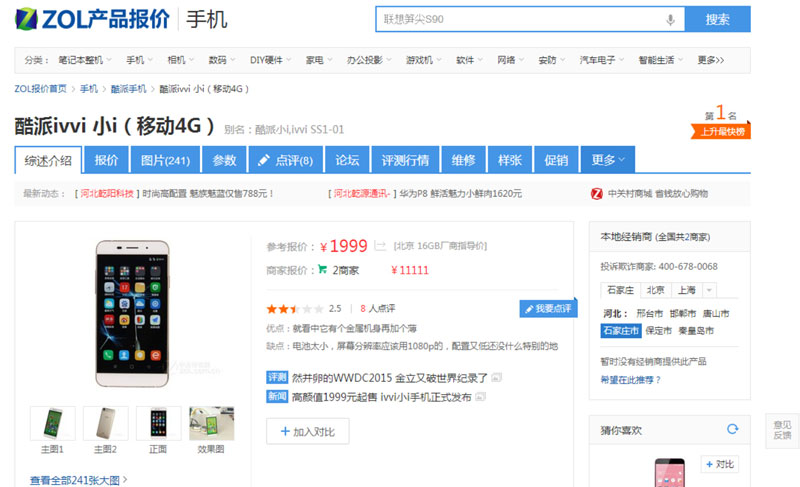Screen dimensions: 800x487
Task: Select 邢台市 in the city list
Action: click(649, 314)
